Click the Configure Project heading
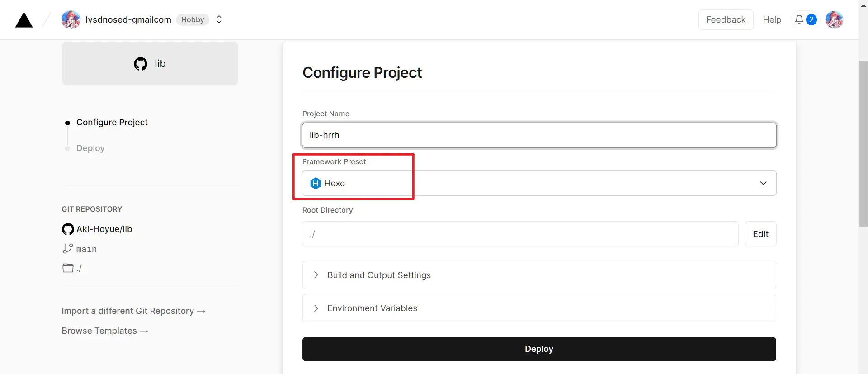The height and width of the screenshot is (374, 868). pos(362,72)
